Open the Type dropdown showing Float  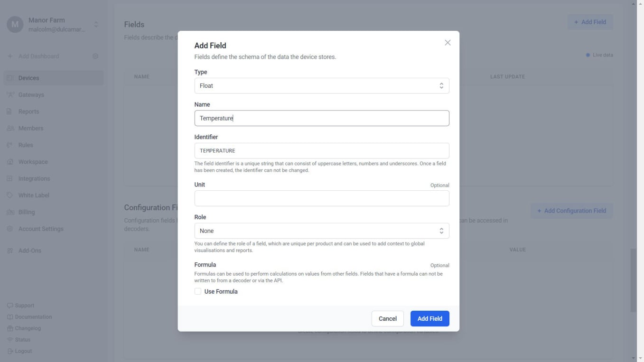tap(321, 86)
